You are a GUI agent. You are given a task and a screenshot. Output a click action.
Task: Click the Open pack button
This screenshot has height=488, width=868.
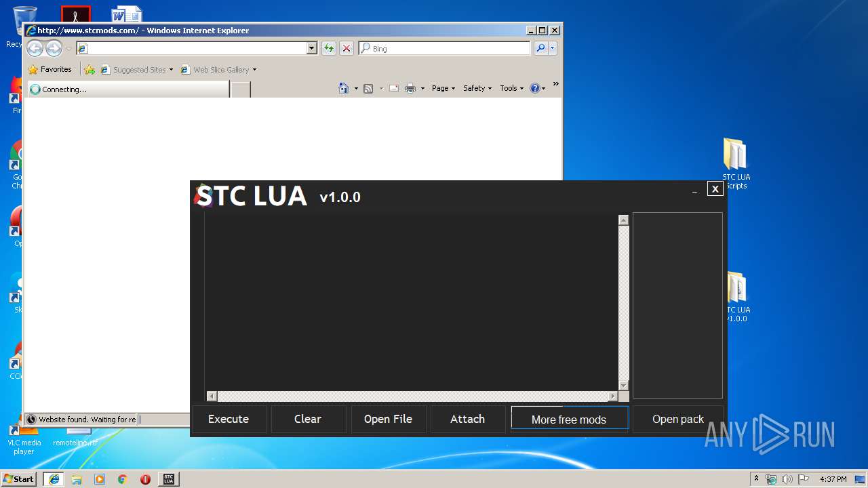click(678, 419)
